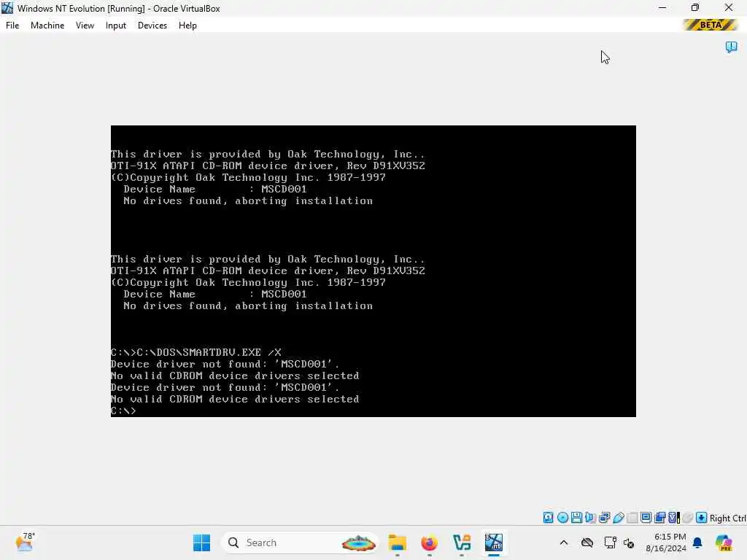Click the OneDrive cloud tray icon
The height and width of the screenshot is (560, 747).
pos(587,542)
